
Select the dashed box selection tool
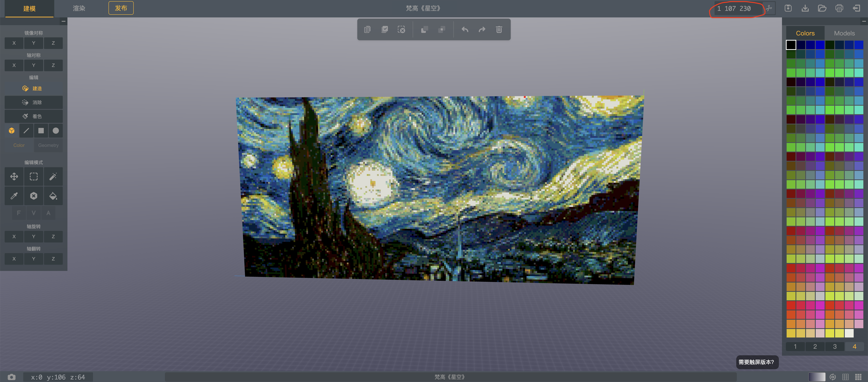[34, 177]
